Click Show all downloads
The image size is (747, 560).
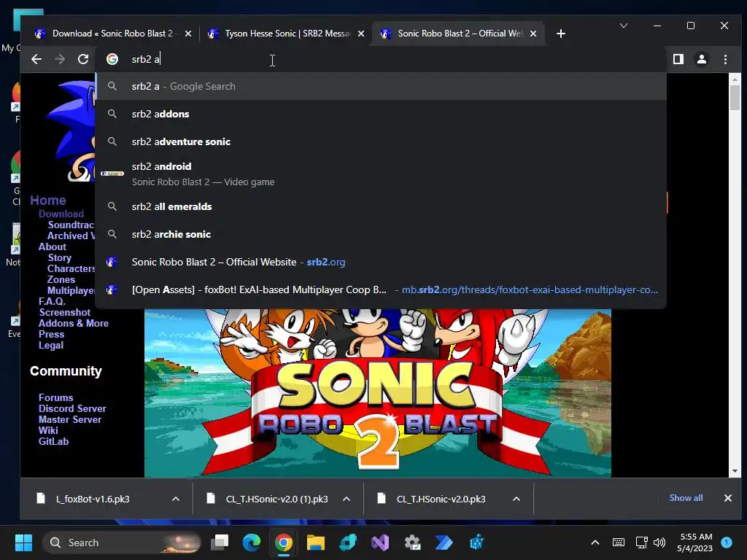point(686,497)
